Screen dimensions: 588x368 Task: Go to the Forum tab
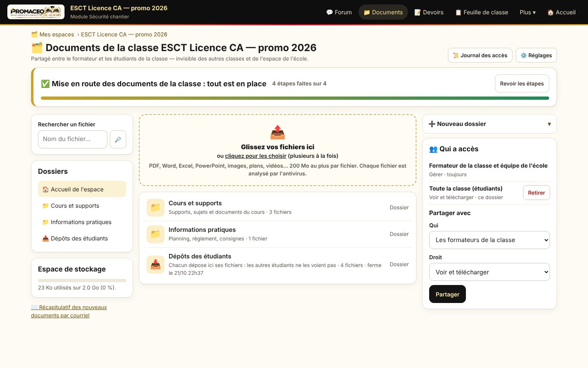(339, 12)
